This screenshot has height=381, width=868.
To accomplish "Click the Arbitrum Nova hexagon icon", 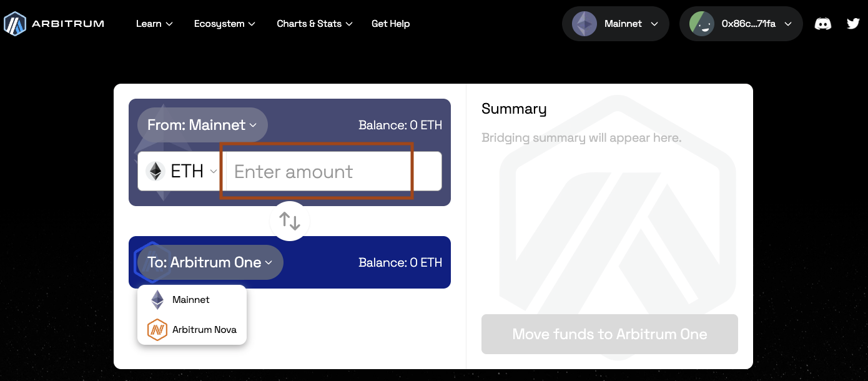I will (157, 330).
